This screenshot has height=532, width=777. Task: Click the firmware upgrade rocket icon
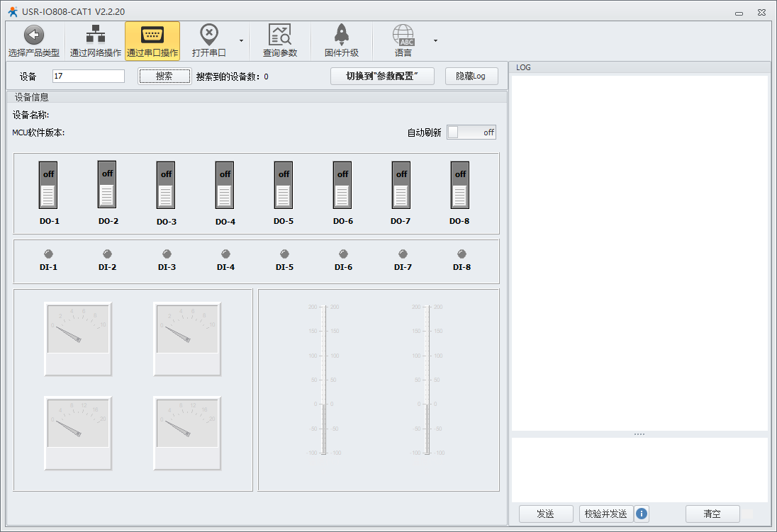(x=341, y=35)
